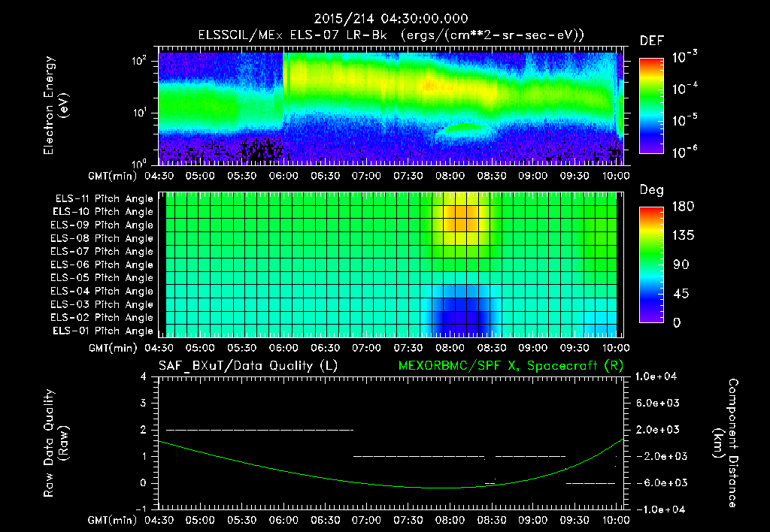Click the Raw Data Quality (Raw) axis label

tap(56, 443)
